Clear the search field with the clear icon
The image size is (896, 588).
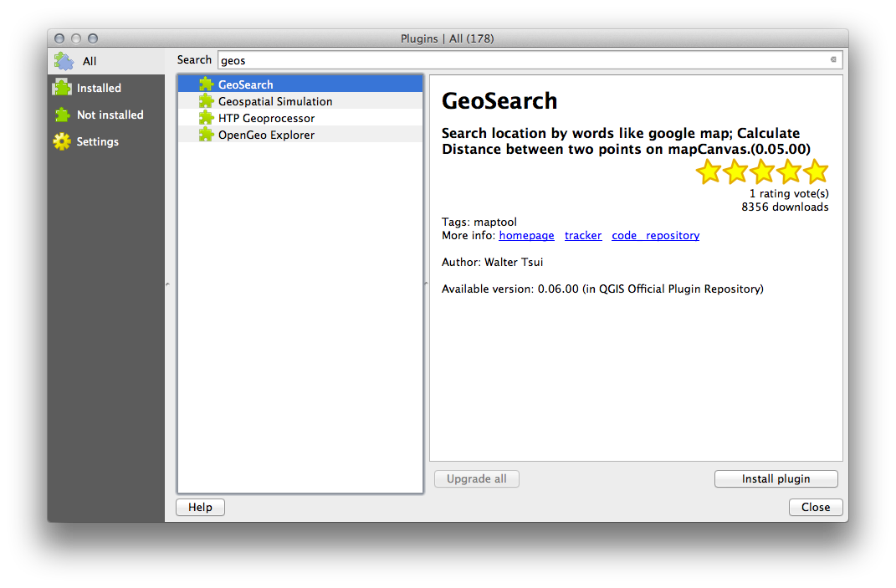832,60
